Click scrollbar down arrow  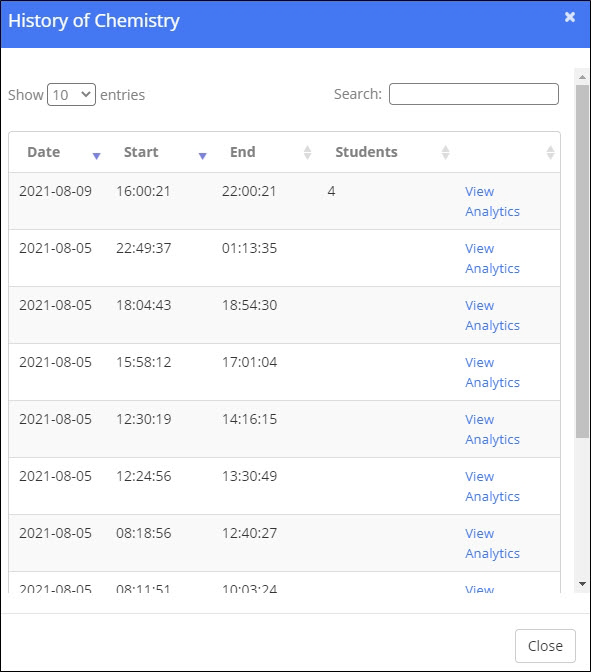tap(582, 584)
